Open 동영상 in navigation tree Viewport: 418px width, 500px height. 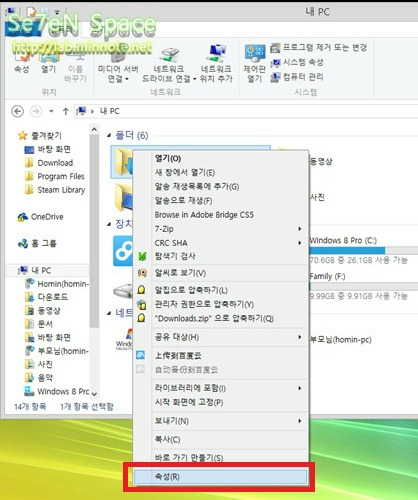(x=43, y=311)
